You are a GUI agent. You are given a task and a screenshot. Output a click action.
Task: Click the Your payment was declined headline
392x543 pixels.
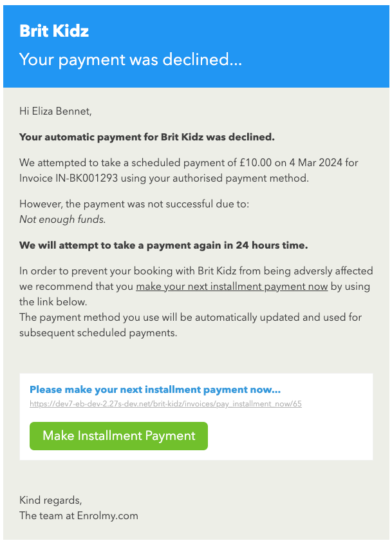[131, 59]
